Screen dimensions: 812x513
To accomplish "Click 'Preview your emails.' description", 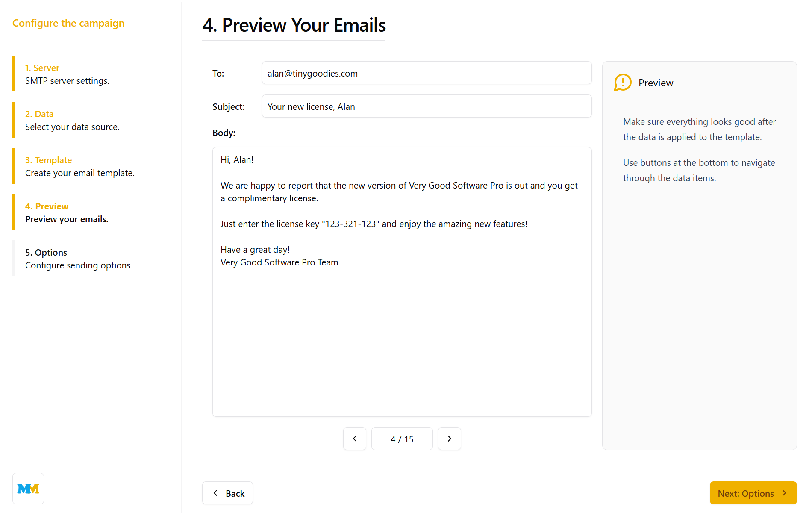I will click(67, 219).
